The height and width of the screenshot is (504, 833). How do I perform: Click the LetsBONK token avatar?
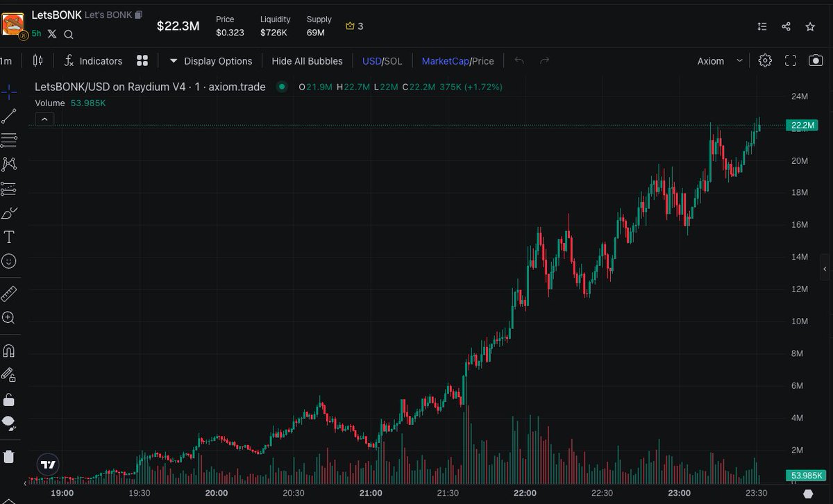tap(14, 24)
